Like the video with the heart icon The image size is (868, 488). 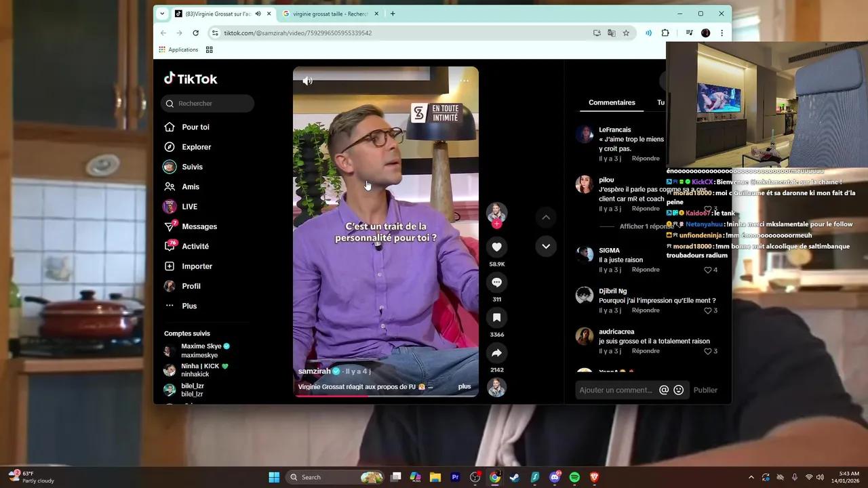click(496, 247)
